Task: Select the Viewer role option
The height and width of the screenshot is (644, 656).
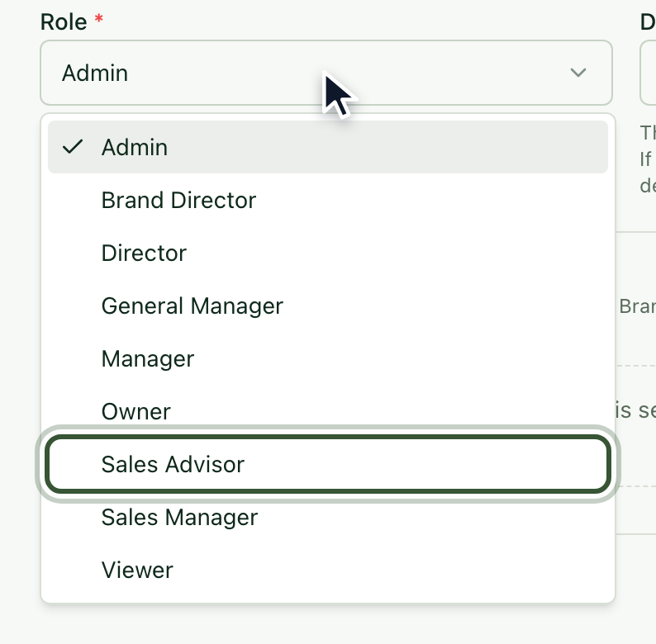Action: click(x=328, y=570)
